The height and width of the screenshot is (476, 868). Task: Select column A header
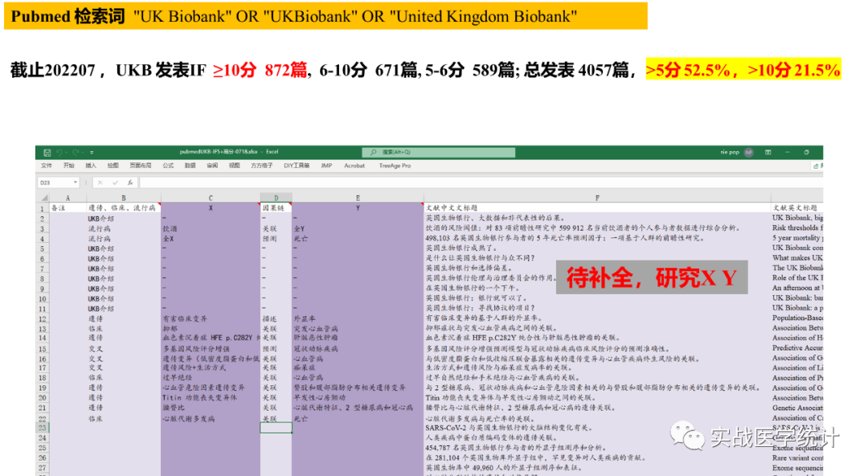click(x=68, y=198)
